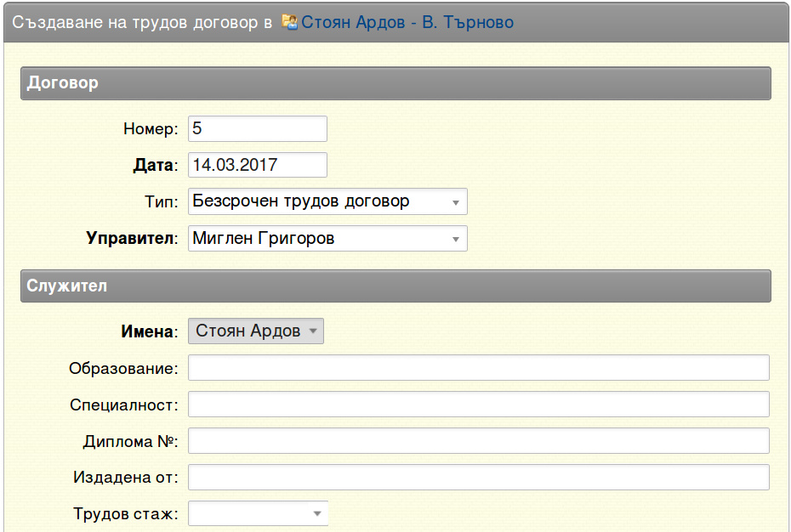Open the Стоян Ардов - В. Търново link

pyautogui.click(x=407, y=22)
